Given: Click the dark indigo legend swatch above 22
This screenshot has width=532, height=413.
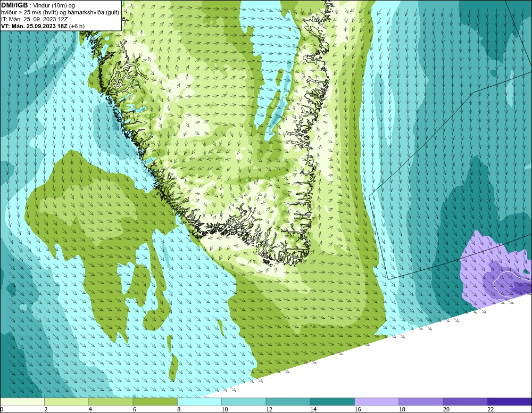Looking at the screenshot, I should tap(509, 402).
